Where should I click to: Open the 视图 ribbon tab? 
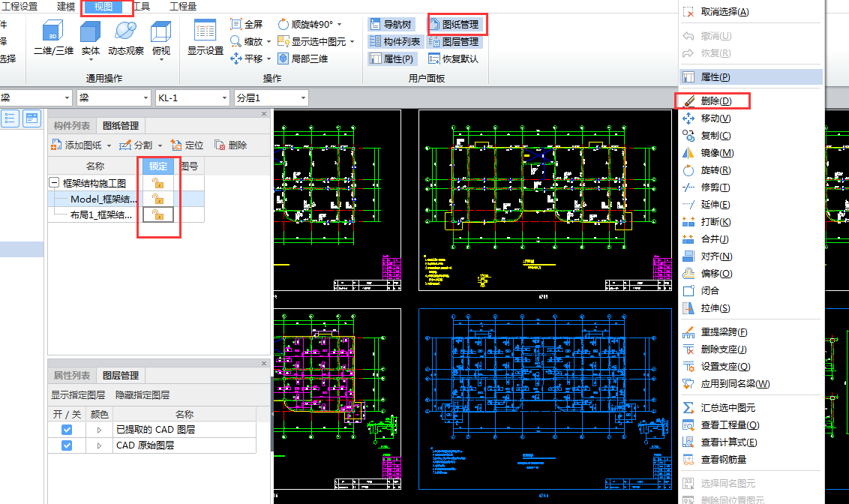coord(103,7)
